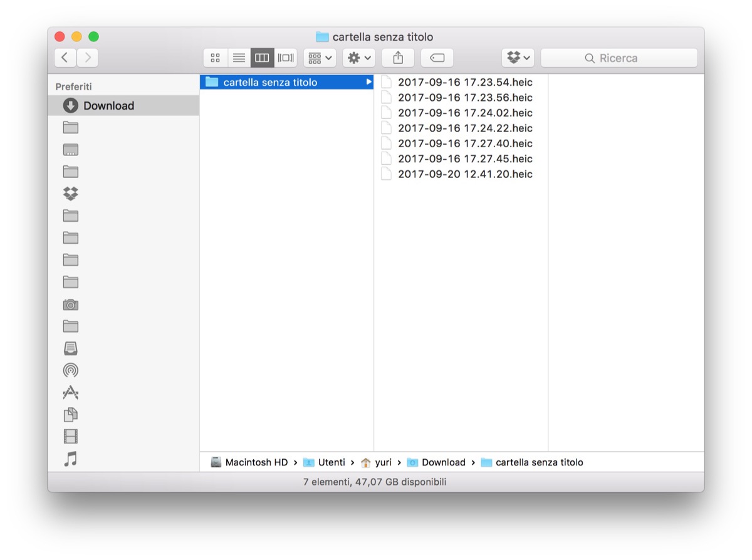Screen dimensions: 752x560
Task: Click cartella senza titolo in path bar
Action: click(x=532, y=462)
